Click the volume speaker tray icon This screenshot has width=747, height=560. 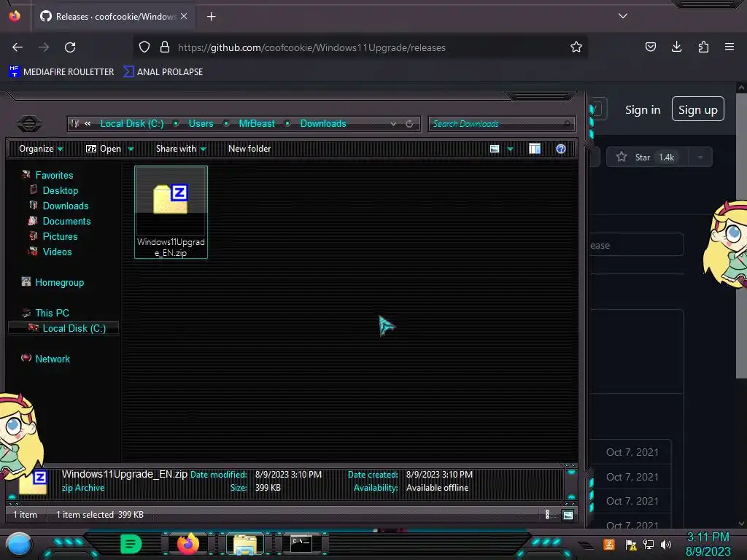coord(665,544)
